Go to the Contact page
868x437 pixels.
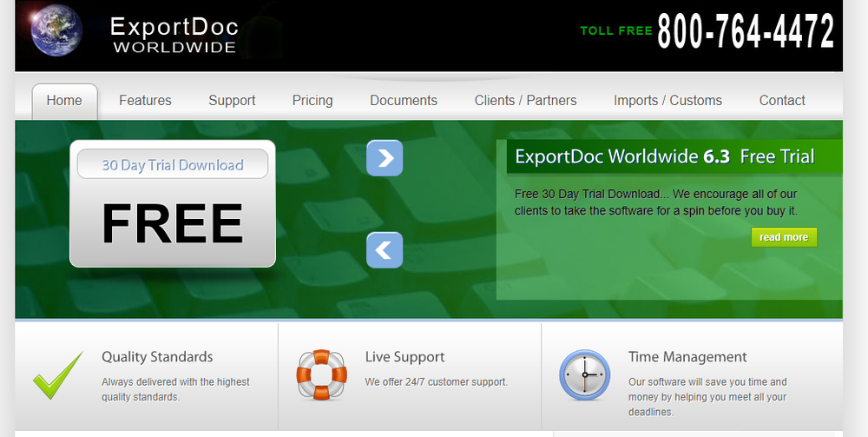pos(782,101)
